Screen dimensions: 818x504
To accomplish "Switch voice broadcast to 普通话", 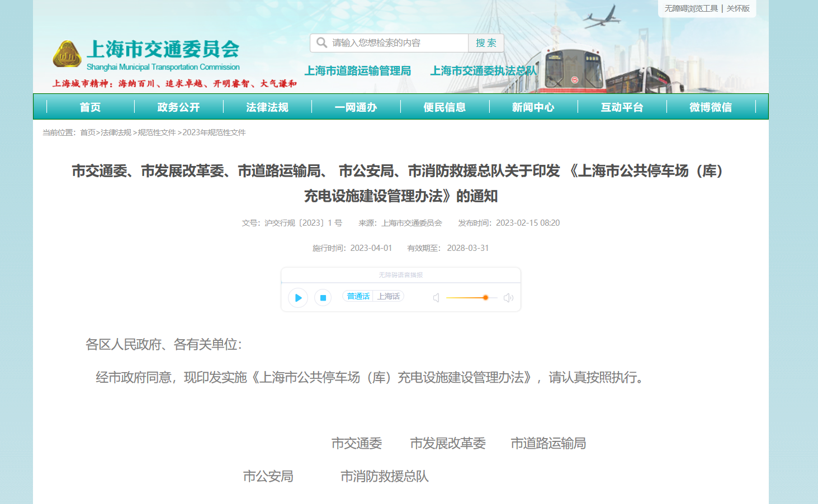I will pyautogui.click(x=358, y=296).
